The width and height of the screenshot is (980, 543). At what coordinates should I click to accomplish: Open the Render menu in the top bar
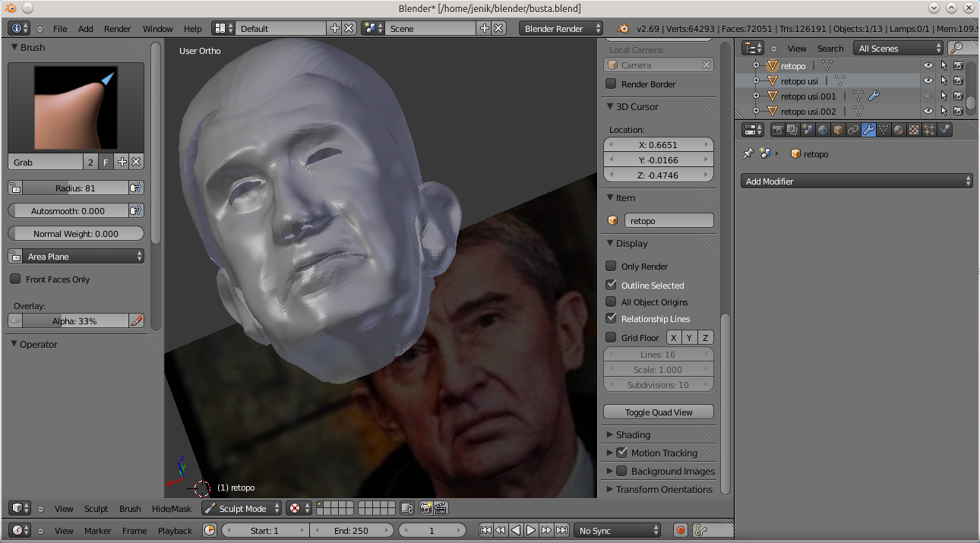118,29
